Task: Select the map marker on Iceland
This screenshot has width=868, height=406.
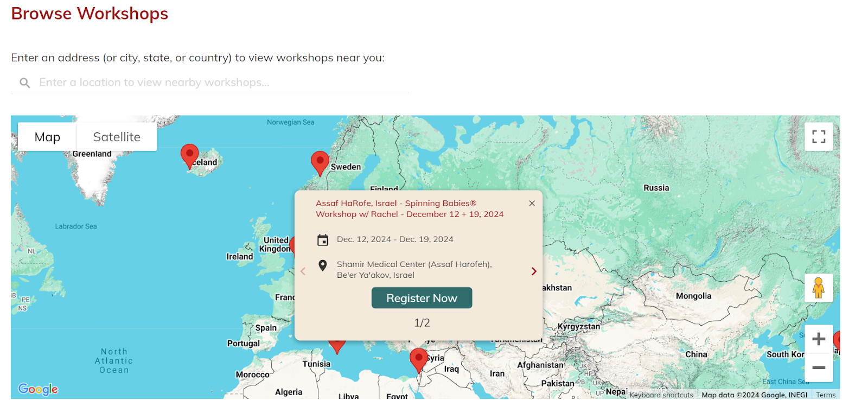Action: coord(189,156)
